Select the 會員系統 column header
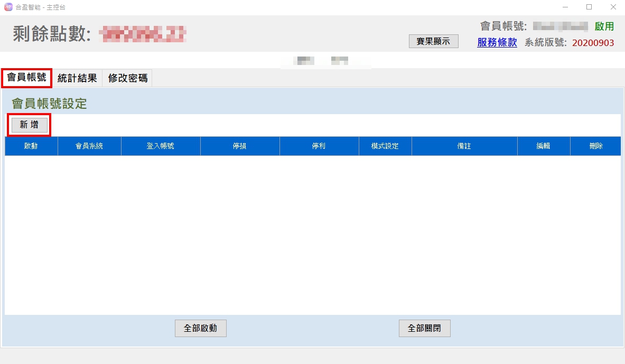The height and width of the screenshot is (364, 625). point(89,146)
